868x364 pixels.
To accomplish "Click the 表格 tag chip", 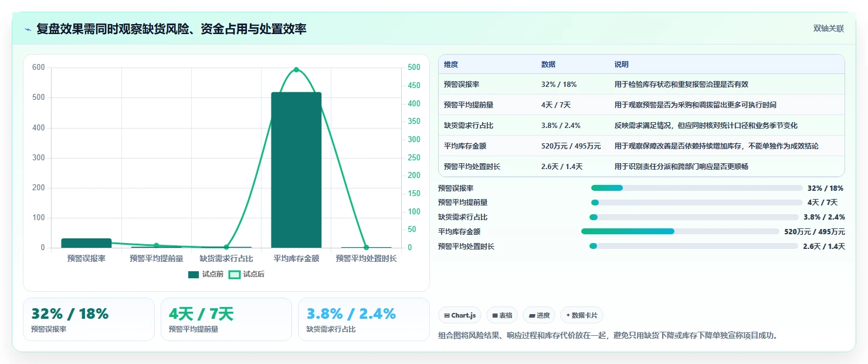I will click(x=502, y=315).
